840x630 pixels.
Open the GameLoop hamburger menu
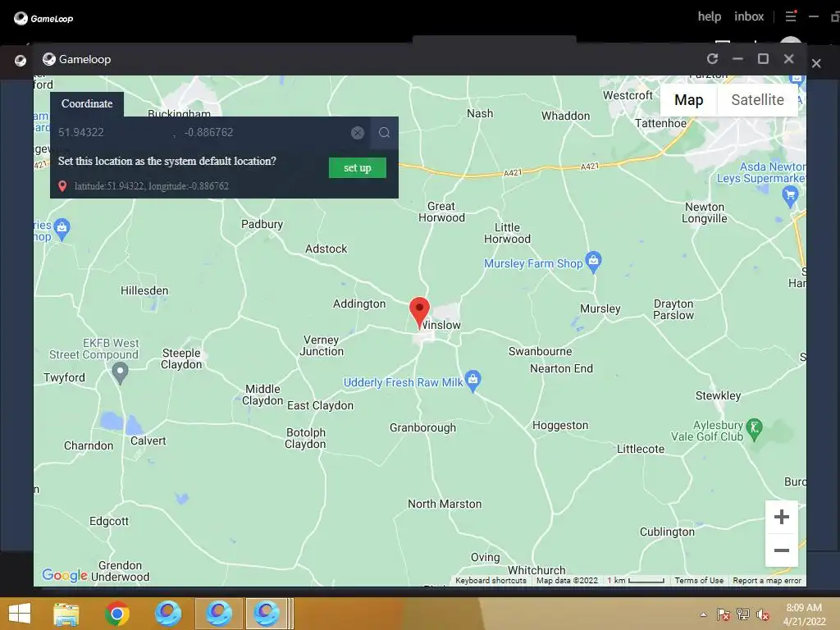click(791, 16)
